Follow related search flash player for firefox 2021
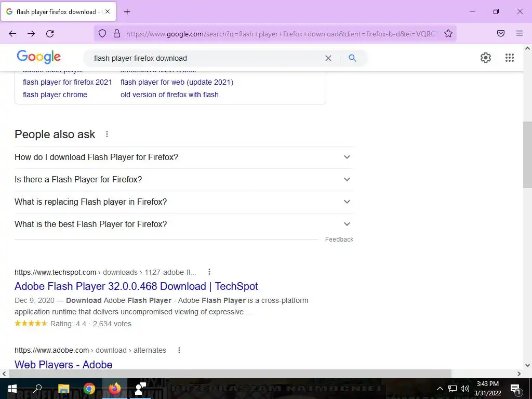Image resolution: width=532 pixels, height=399 pixels. 67,82
